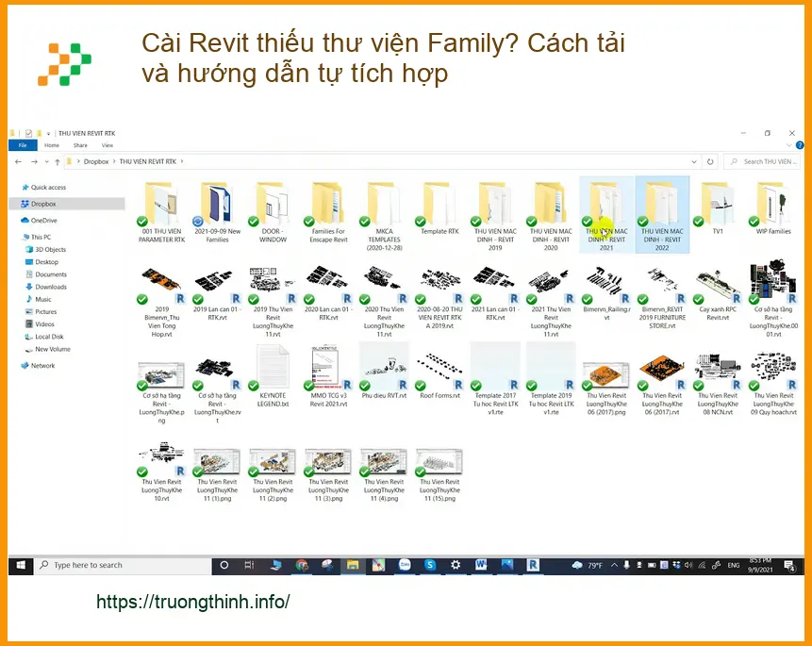Open Revit from the taskbar
The width and height of the screenshot is (812, 646).
click(x=533, y=565)
